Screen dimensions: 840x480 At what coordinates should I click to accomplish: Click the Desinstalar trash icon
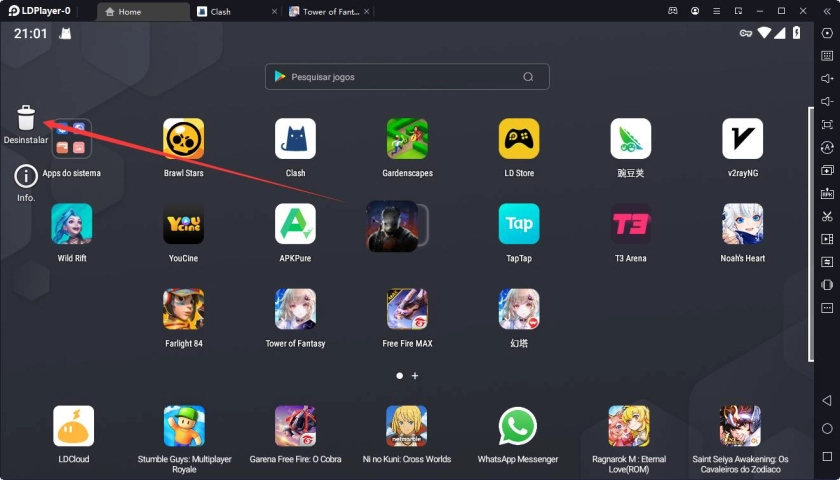point(26,118)
